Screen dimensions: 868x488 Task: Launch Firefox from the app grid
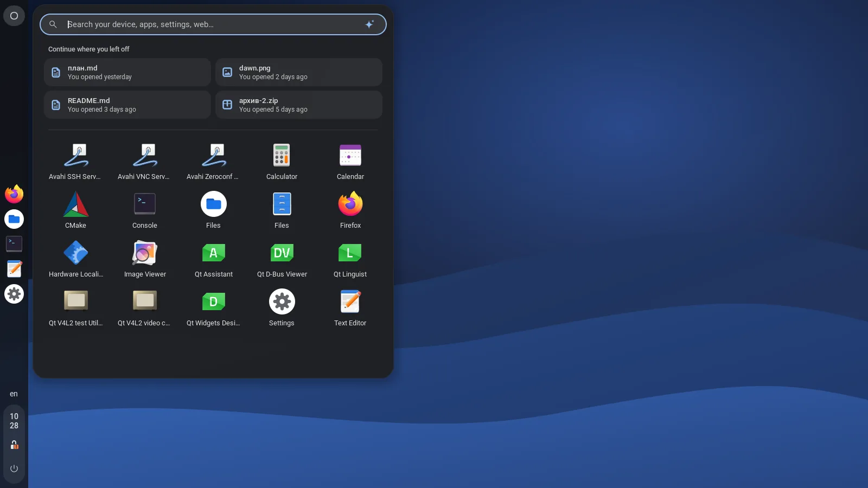350,210
